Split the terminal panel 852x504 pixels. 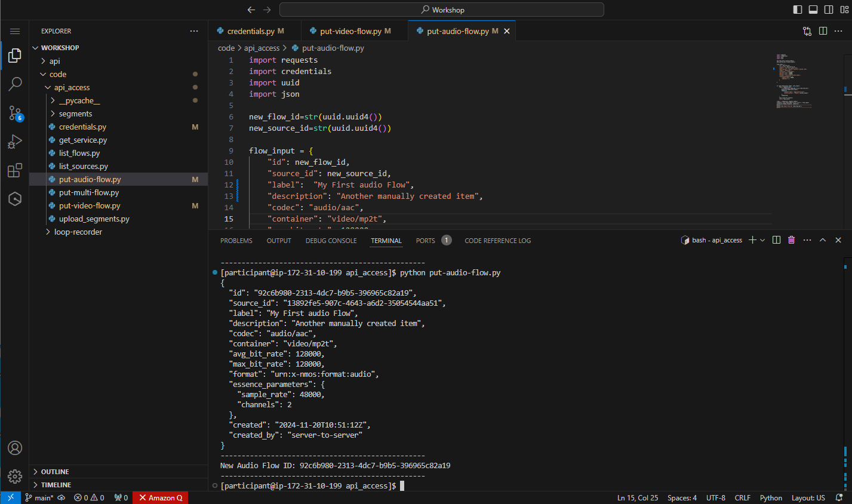click(x=776, y=240)
